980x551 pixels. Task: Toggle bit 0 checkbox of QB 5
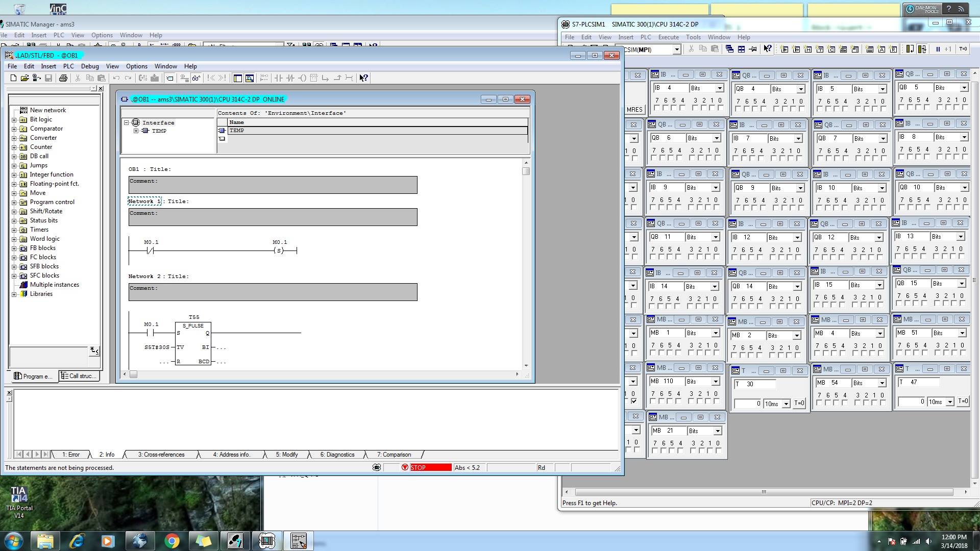tap(964, 107)
